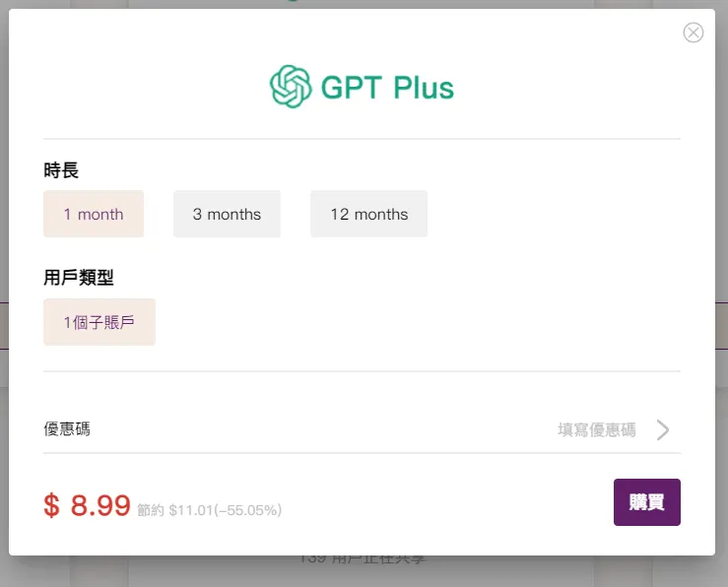728x587 pixels.
Task: Choose the 3 months duration
Action: (227, 214)
